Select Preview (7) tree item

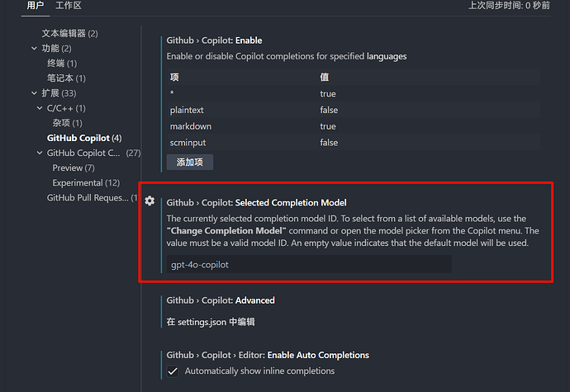(74, 168)
